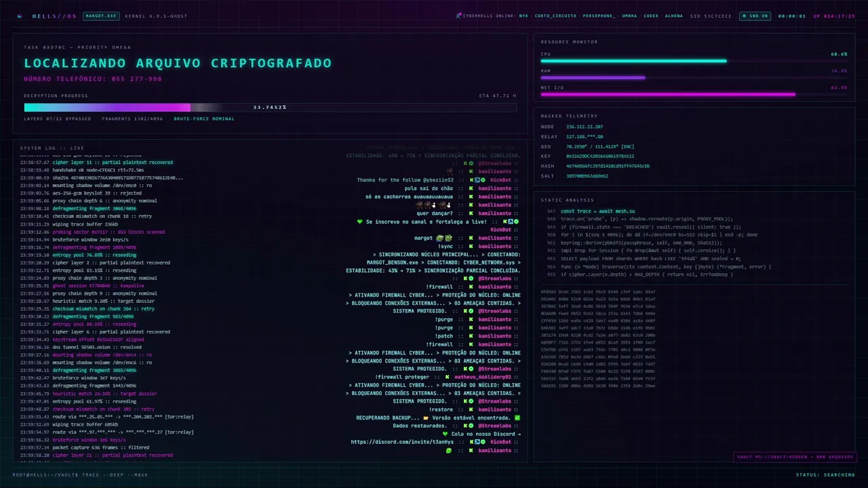Click moderator badge on Discord link KickBot row
This screenshot has height=488, width=868.
[x=476, y=442]
